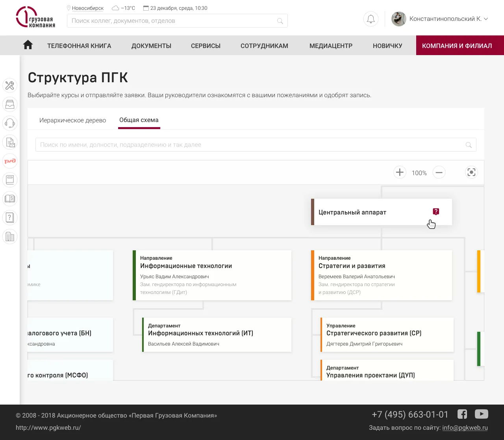The height and width of the screenshot is (440, 504).
Task: Click the user avatar photo
Action: click(x=398, y=19)
